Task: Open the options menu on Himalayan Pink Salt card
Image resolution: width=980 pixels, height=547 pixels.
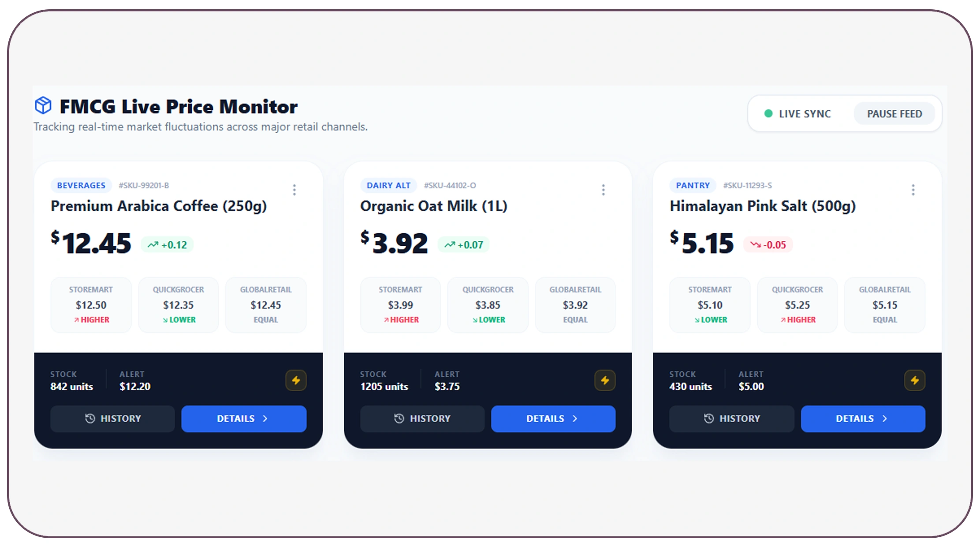Action: (x=913, y=189)
